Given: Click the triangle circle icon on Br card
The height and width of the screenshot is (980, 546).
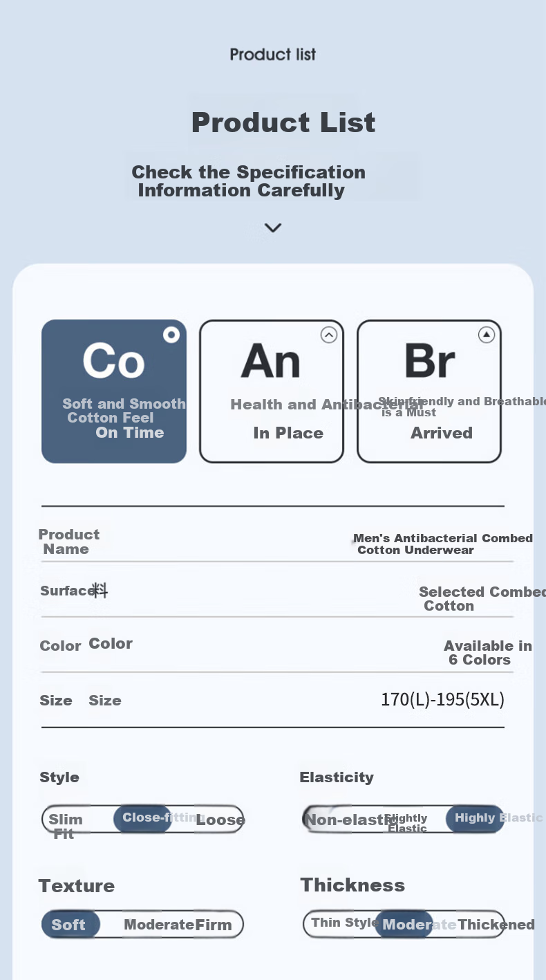Looking at the screenshot, I should [487, 335].
